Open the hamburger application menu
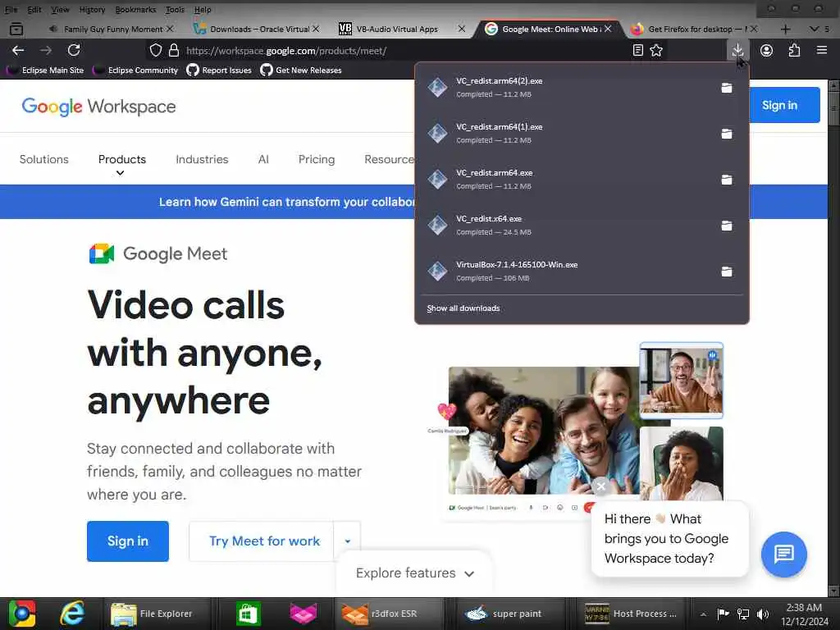Screen dimensions: 840x630 (822, 50)
